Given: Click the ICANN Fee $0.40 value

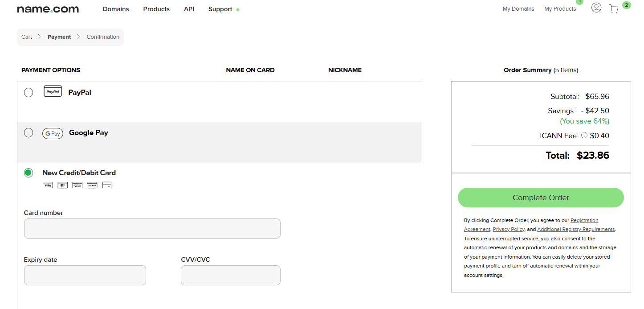Looking at the screenshot, I should (599, 136).
